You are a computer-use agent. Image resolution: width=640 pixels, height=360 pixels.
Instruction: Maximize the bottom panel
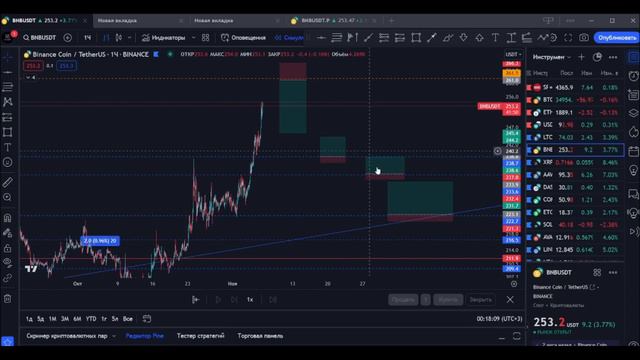(x=517, y=336)
